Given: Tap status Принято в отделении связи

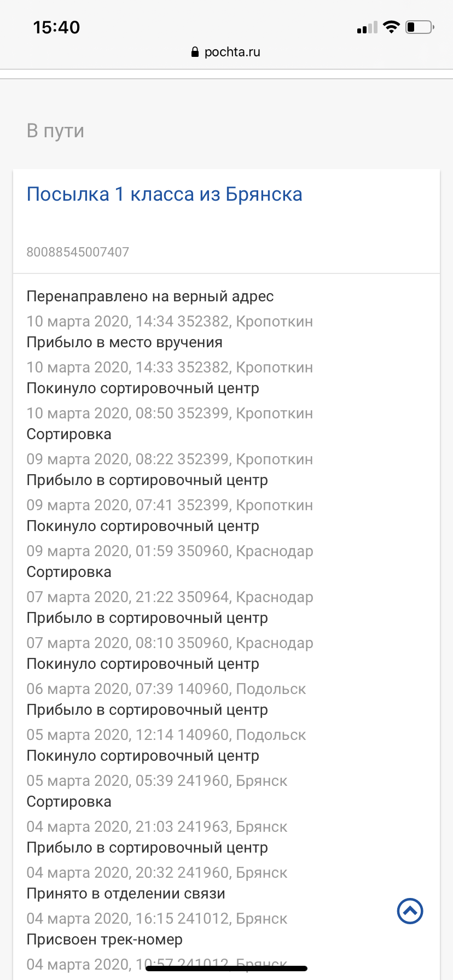Looking at the screenshot, I should tap(126, 894).
